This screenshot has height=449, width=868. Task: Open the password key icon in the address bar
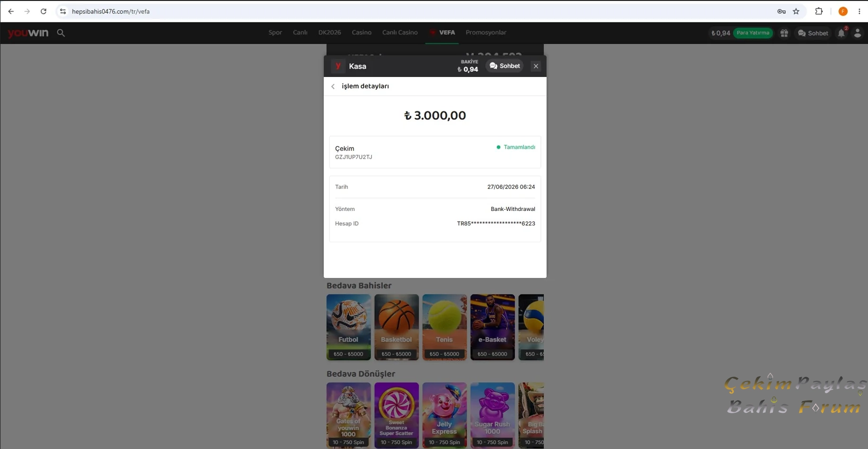coord(781,11)
